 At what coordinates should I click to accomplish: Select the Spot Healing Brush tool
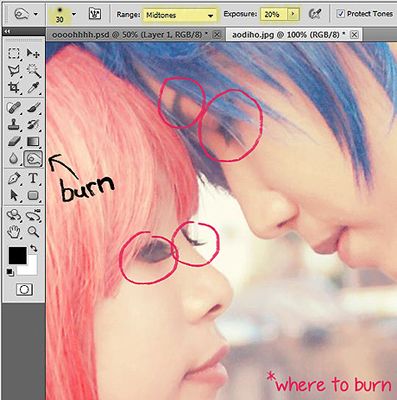point(14,108)
